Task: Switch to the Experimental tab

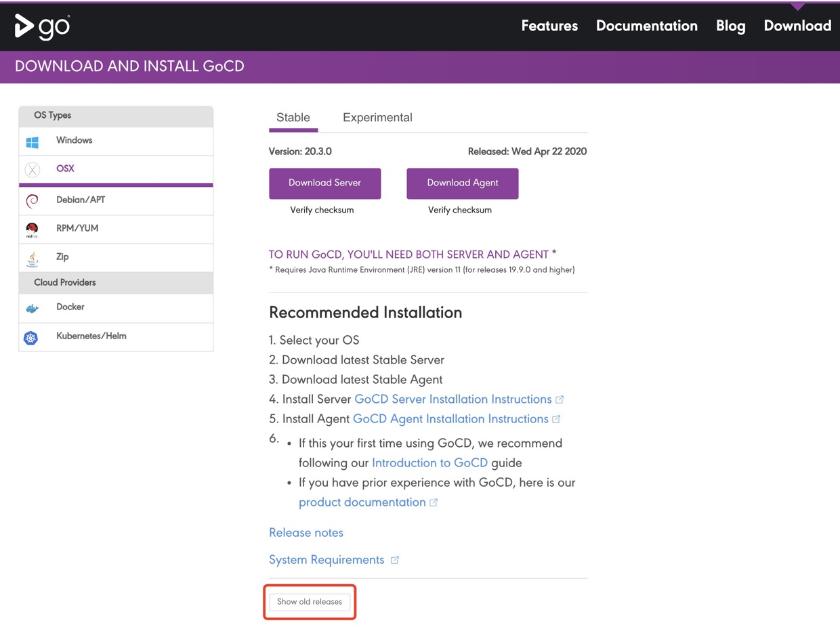Action: (377, 118)
